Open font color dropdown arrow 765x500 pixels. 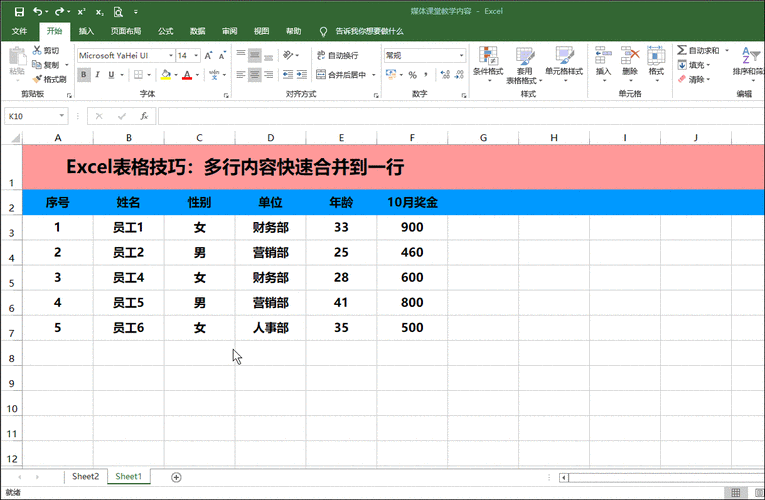tap(197, 75)
